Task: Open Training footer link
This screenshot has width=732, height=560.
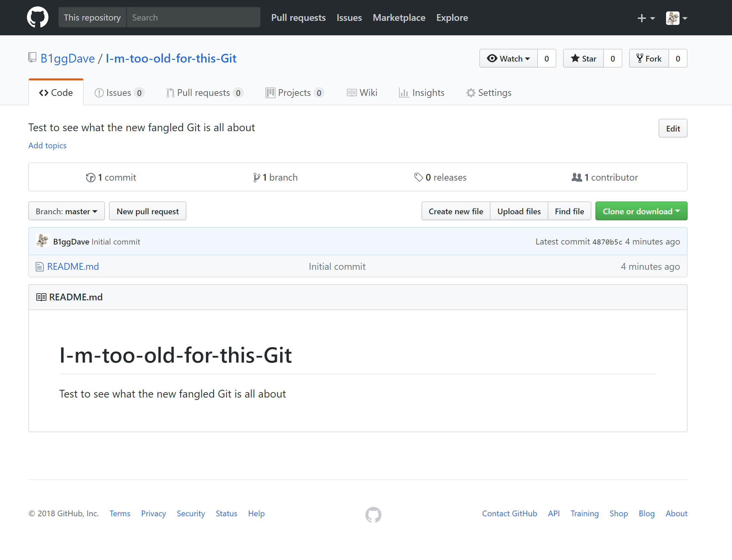Action: (585, 514)
